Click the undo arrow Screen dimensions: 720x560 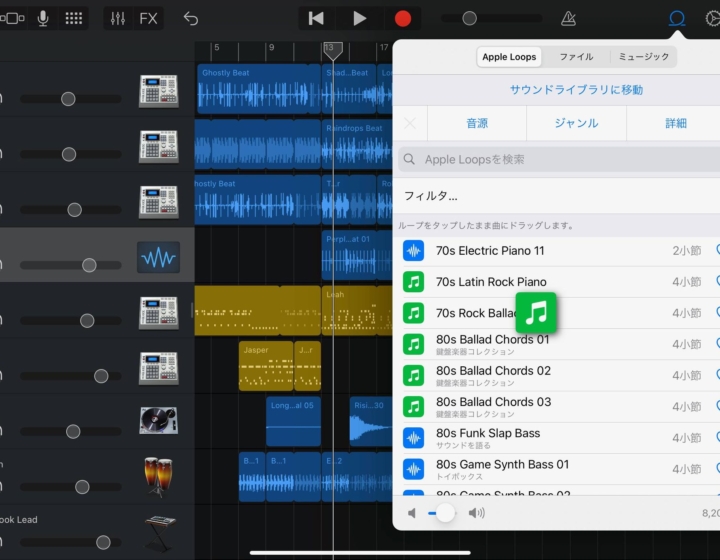pos(191,19)
